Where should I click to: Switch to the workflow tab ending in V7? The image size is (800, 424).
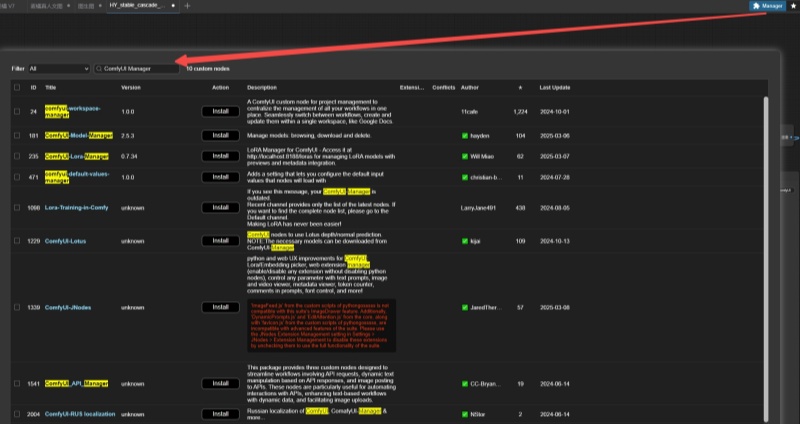tap(8, 6)
